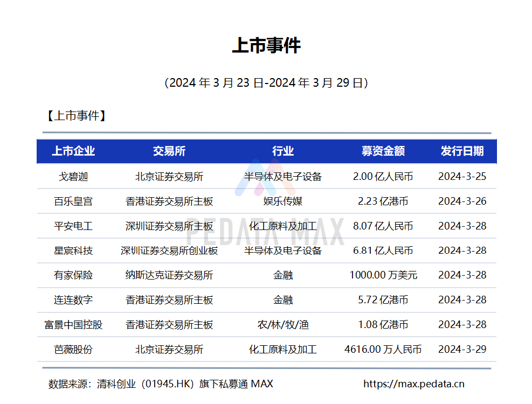This screenshot has height=404, width=532.
Task: Click the 纳斯达克证券交易所 exchange cell
Action: 169,275
